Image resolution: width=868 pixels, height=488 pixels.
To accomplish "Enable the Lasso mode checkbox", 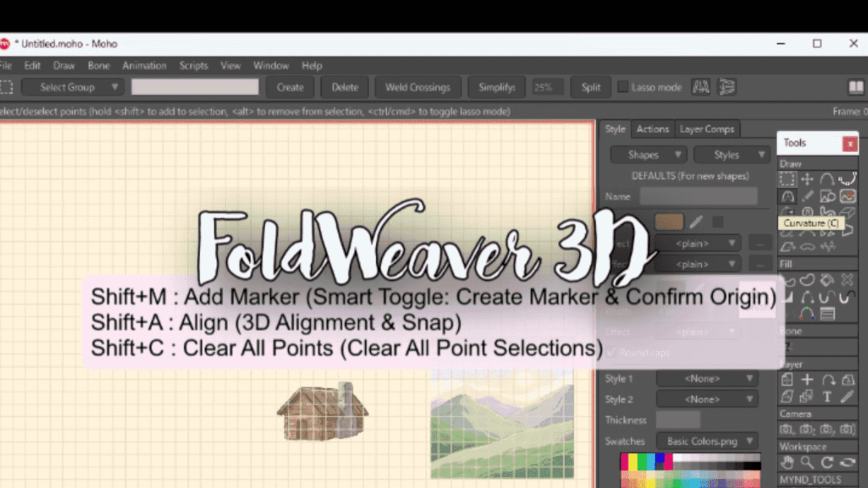I will tap(623, 87).
